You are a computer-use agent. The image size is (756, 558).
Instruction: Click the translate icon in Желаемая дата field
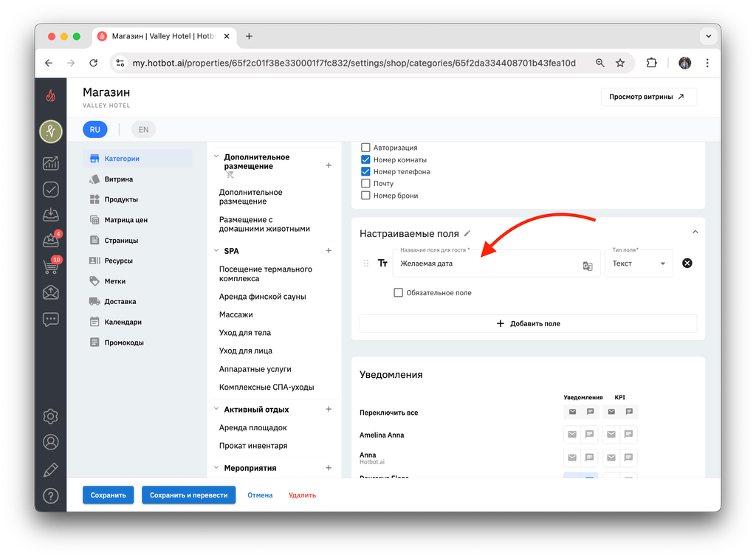pyautogui.click(x=587, y=266)
